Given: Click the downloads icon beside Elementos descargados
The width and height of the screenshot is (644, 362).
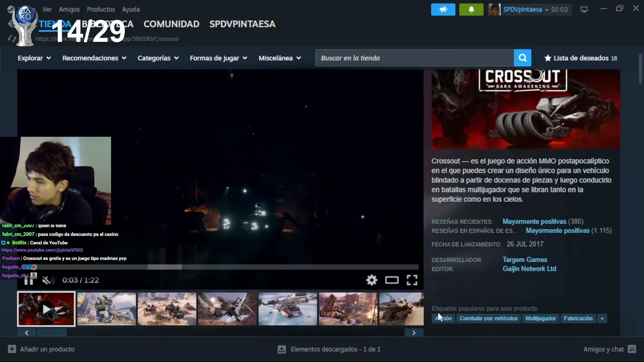Looking at the screenshot, I should point(282,349).
